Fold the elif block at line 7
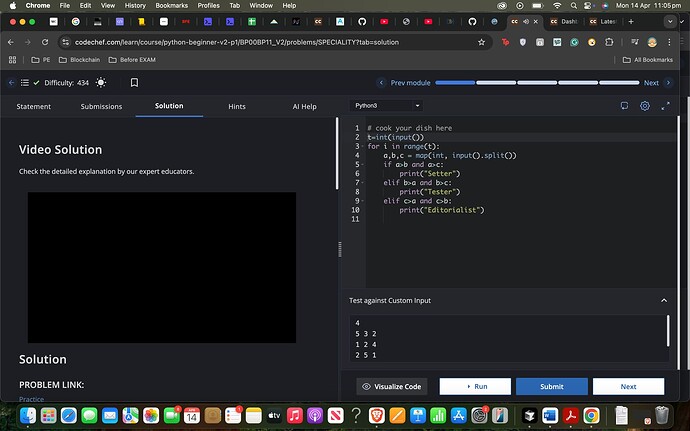 pos(363,182)
